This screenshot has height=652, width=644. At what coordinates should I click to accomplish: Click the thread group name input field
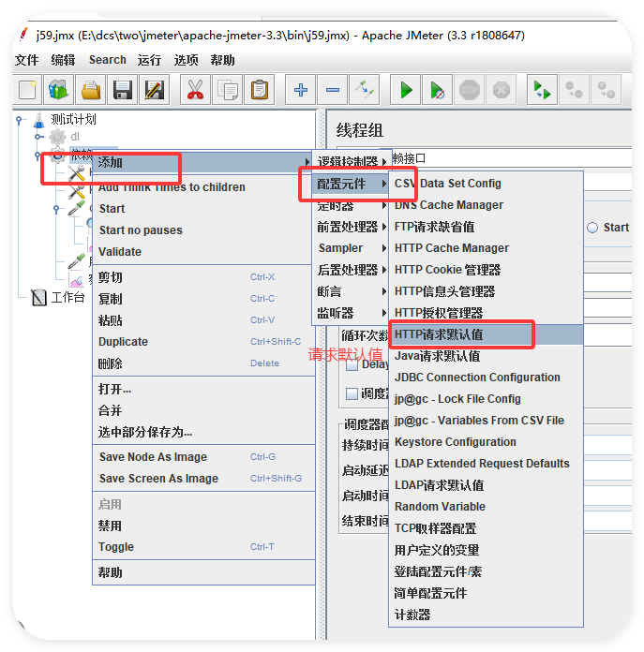pos(511,158)
